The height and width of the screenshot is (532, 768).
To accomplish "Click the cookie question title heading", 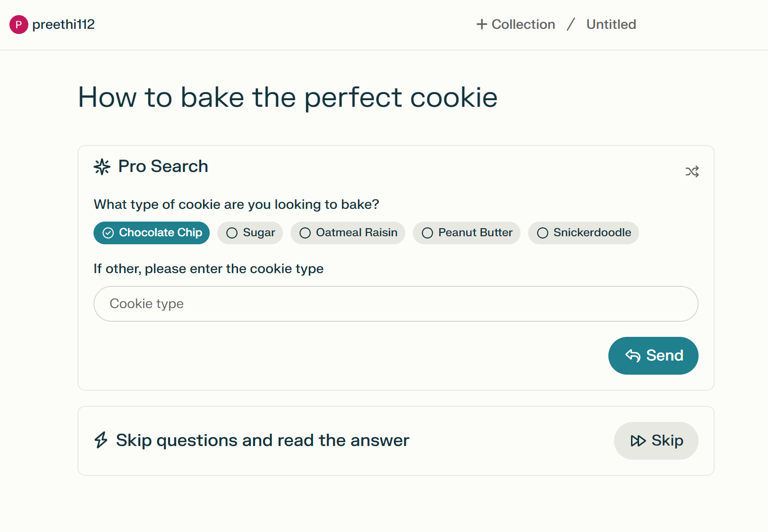I will pos(288,97).
